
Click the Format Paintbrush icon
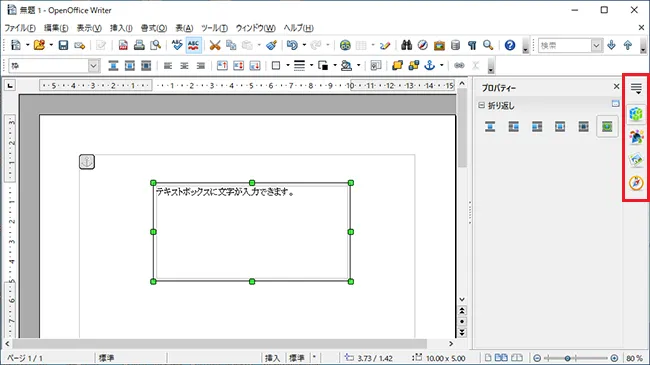[x=272, y=45]
